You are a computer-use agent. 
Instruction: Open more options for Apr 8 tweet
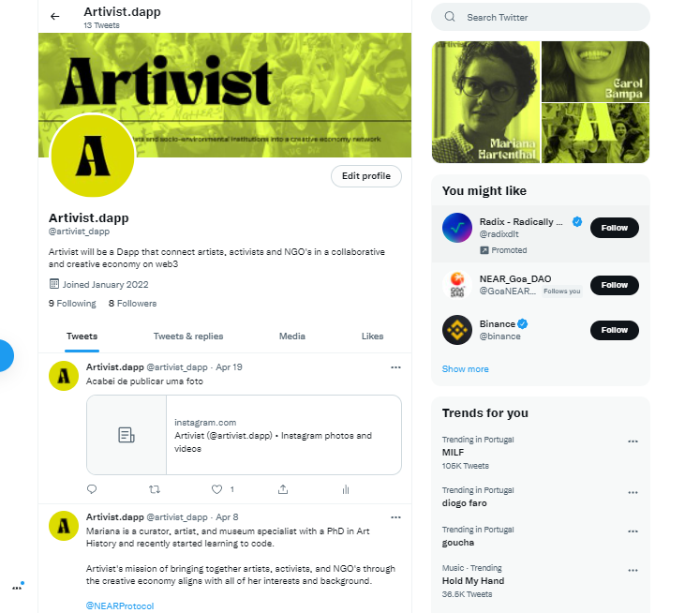(395, 517)
